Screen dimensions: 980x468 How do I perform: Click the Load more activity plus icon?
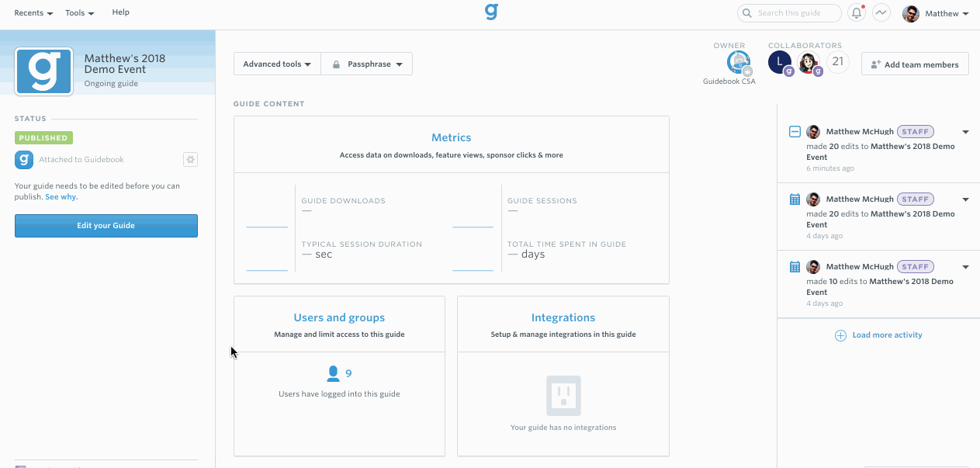pyautogui.click(x=840, y=335)
